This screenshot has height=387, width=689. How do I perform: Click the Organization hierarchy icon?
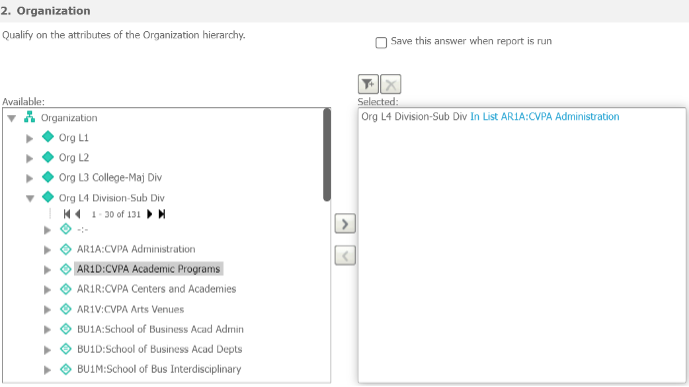(x=29, y=117)
